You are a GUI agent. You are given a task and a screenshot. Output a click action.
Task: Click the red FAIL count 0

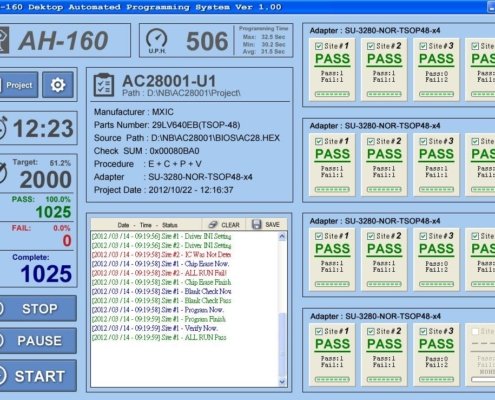point(67,241)
